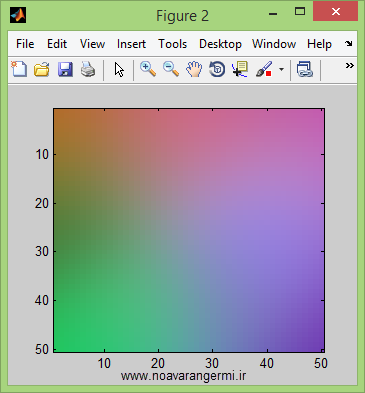Open the Desktop menu
Screen dimensions: 365x393
coord(220,44)
